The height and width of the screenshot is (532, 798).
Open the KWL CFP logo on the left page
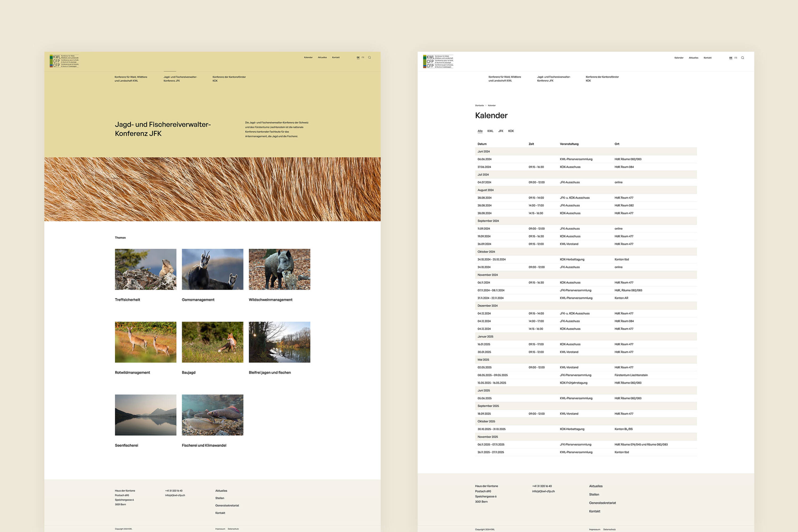tap(64, 61)
